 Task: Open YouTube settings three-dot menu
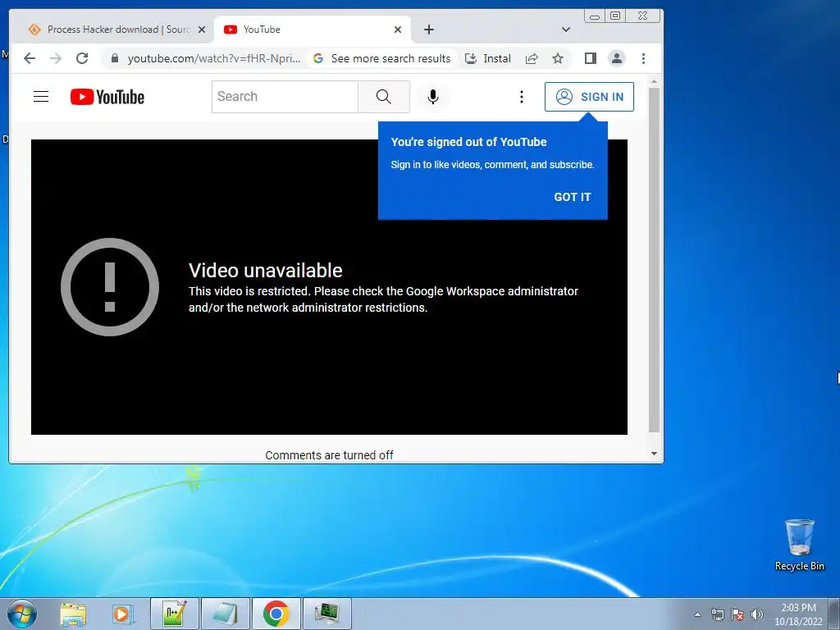click(521, 97)
